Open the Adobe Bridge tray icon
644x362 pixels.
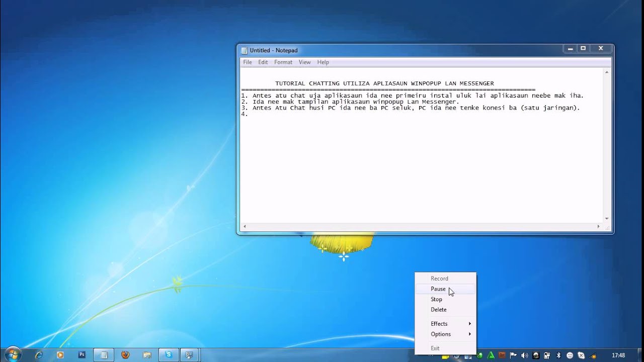pyautogui.click(x=502, y=355)
